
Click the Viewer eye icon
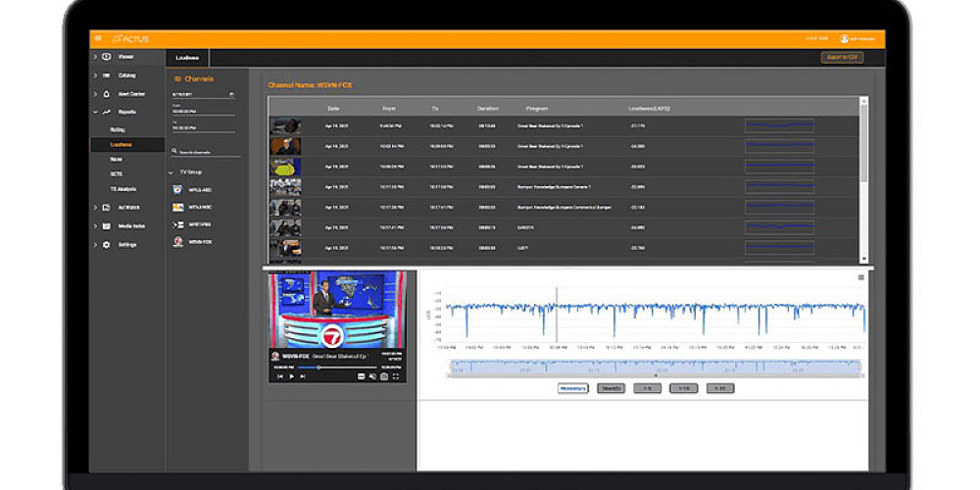pos(106,57)
